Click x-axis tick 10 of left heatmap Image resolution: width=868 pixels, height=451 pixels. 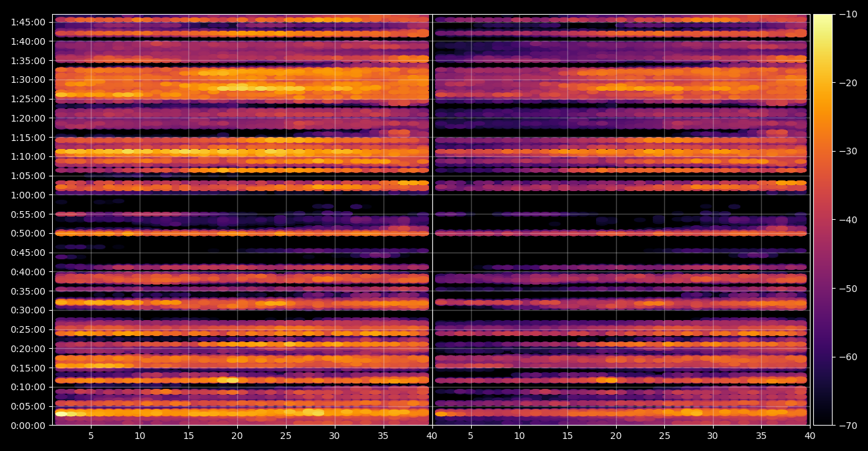click(x=140, y=436)
